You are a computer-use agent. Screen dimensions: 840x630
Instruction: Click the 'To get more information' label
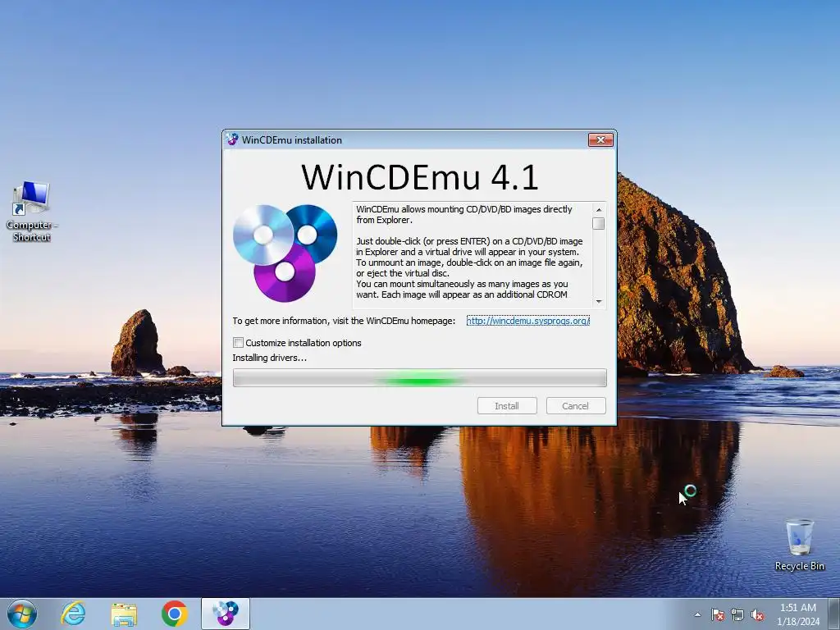pos(344,321)
